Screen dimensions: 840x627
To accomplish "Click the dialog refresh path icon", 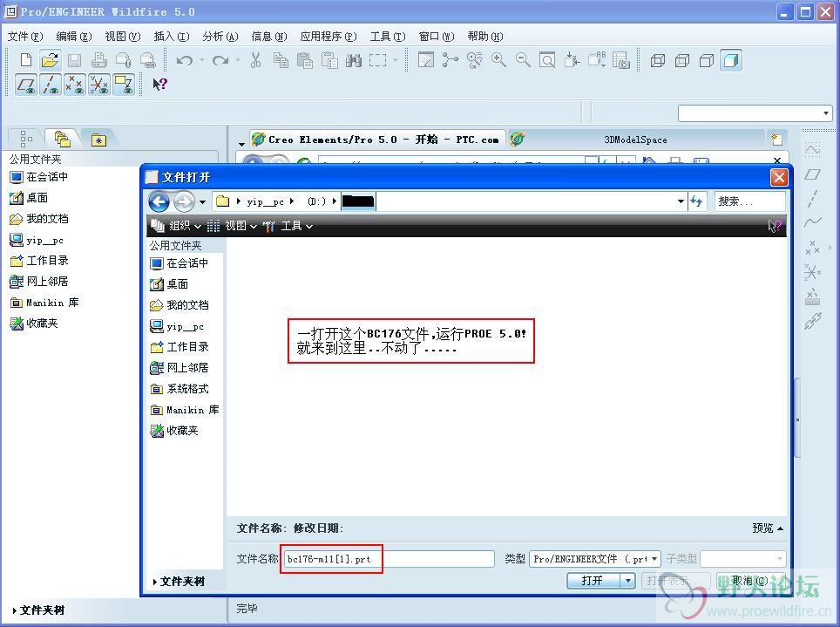I will (x=696, y=201).
